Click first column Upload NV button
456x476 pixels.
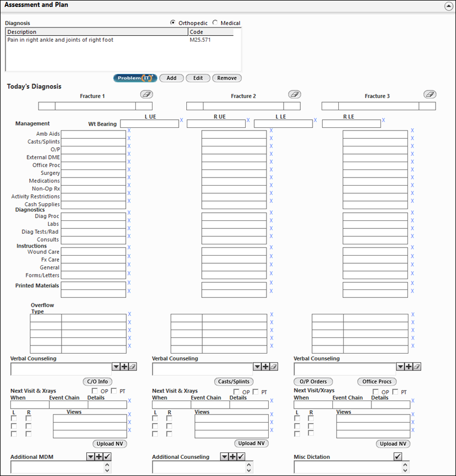(110, 443)
